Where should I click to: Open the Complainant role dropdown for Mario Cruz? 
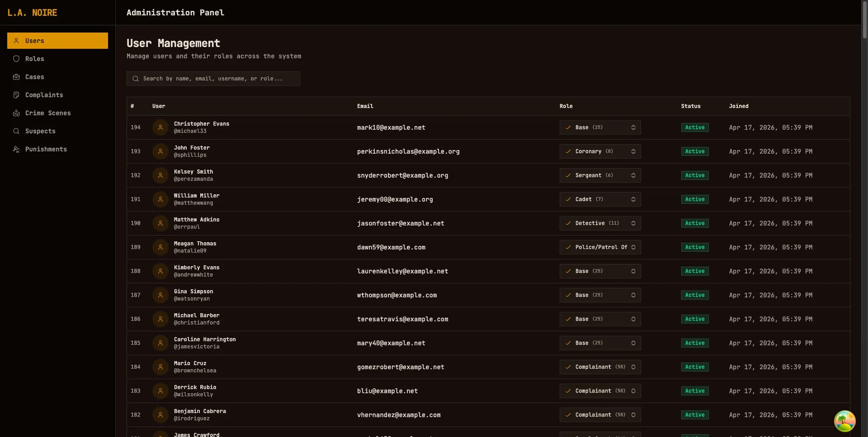600,367
